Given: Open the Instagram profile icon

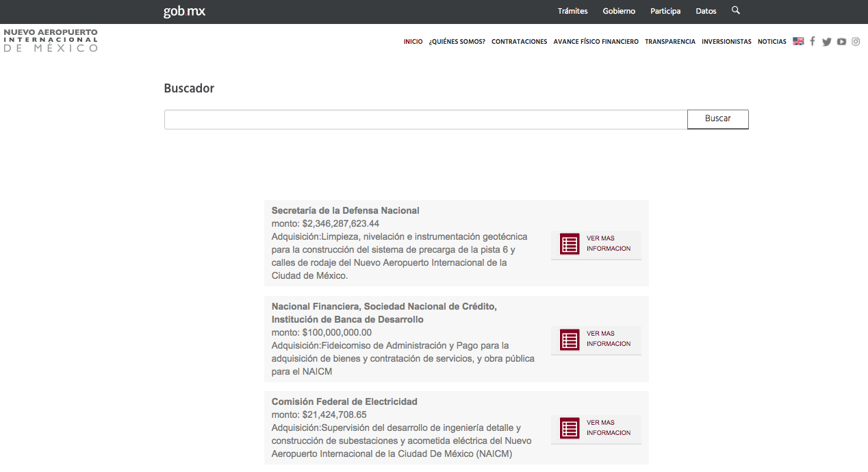Looking at the screenshot, I should tap(856, 41).
